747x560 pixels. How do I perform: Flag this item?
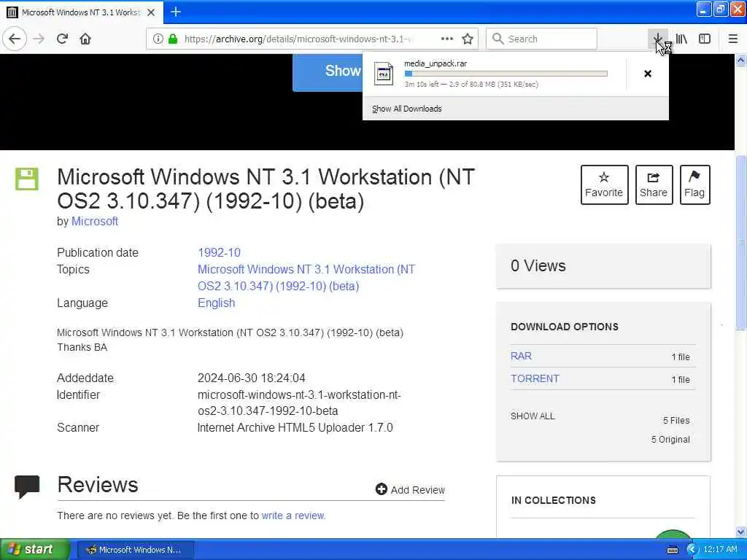click(x=694, y=184)
